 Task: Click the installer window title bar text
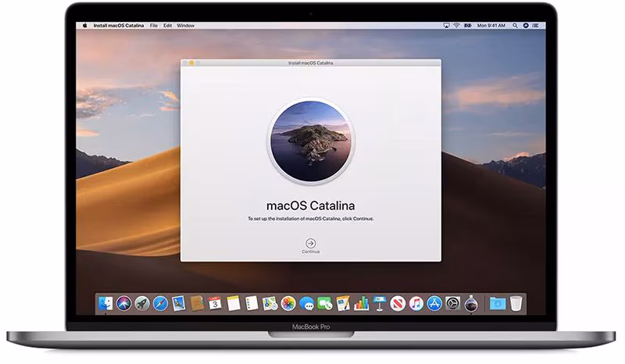point(310,63)
